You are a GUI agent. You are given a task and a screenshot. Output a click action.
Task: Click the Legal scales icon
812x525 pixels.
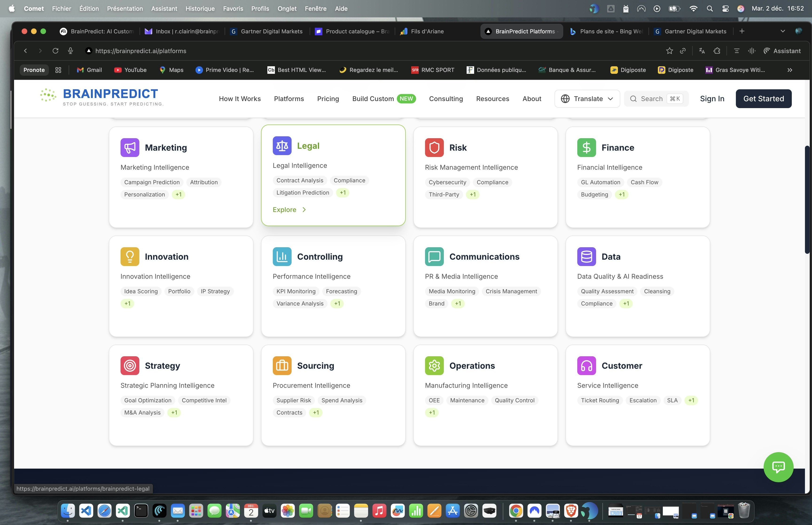pos(282,146)
